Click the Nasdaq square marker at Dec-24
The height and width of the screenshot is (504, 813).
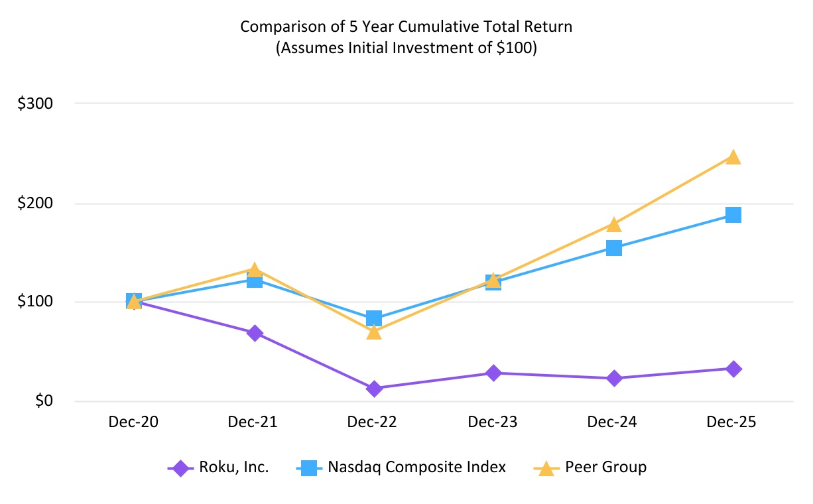pos(613,248)
